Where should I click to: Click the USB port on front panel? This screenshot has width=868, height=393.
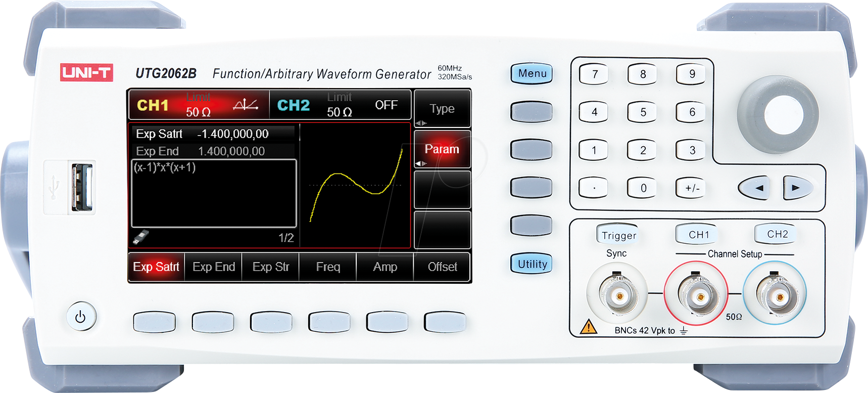81,187
